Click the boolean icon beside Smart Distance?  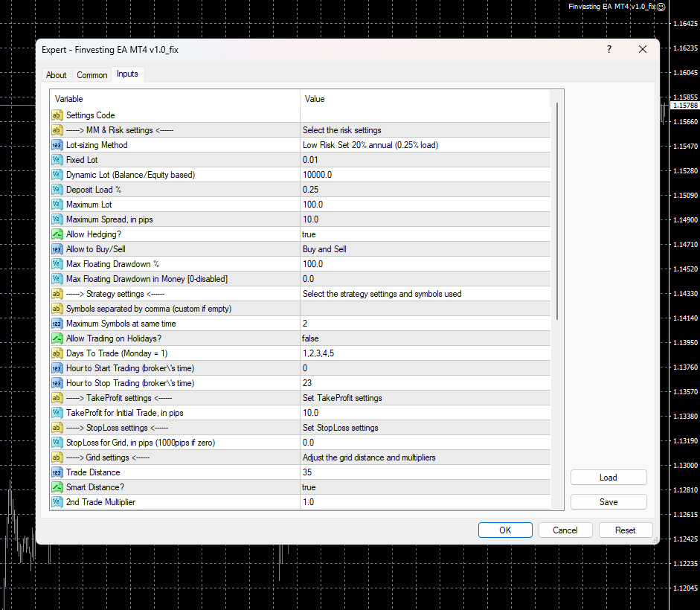click(x=57, y=487)
